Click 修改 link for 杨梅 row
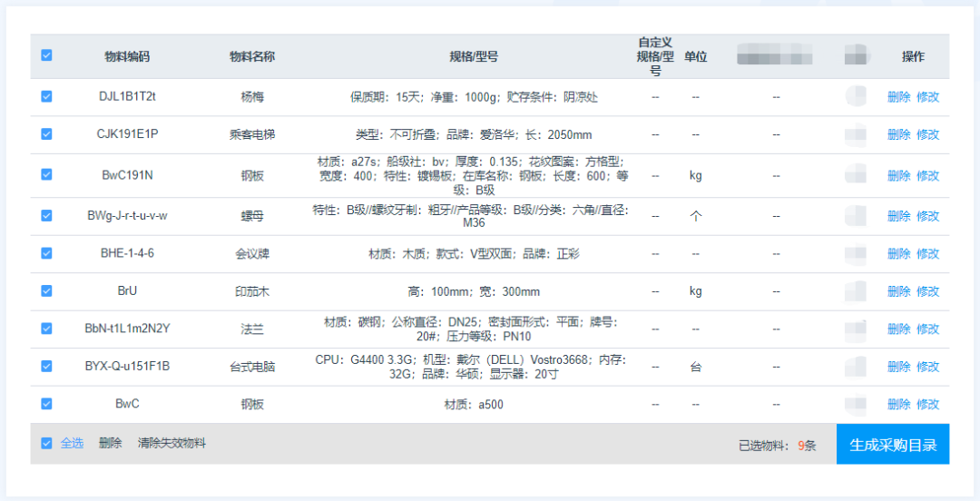The height and width of the screenshot is (501, 980). [x=927, y=97]
